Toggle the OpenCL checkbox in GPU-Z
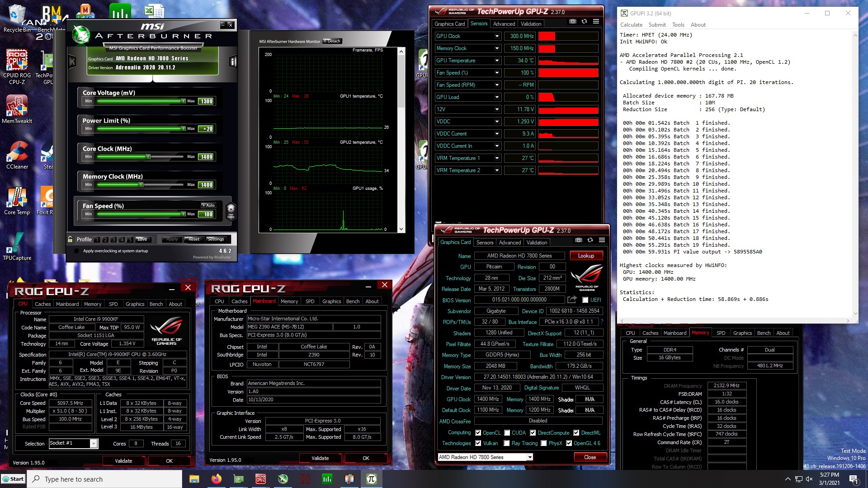This screenshot has height=488, width=868. pos(478,433)
